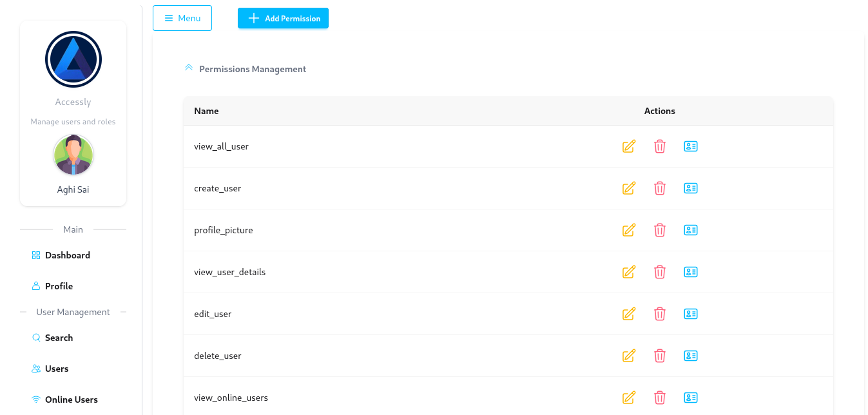Delete the create_user permission via trash icon
Image resolution: width=868 pixels, height=415 pixels.
coord(659,188)
